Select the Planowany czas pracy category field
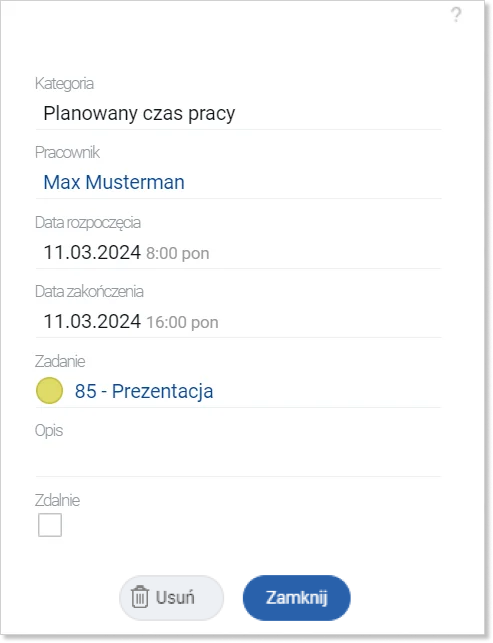 pyautogui.click(x=238, y=114)
